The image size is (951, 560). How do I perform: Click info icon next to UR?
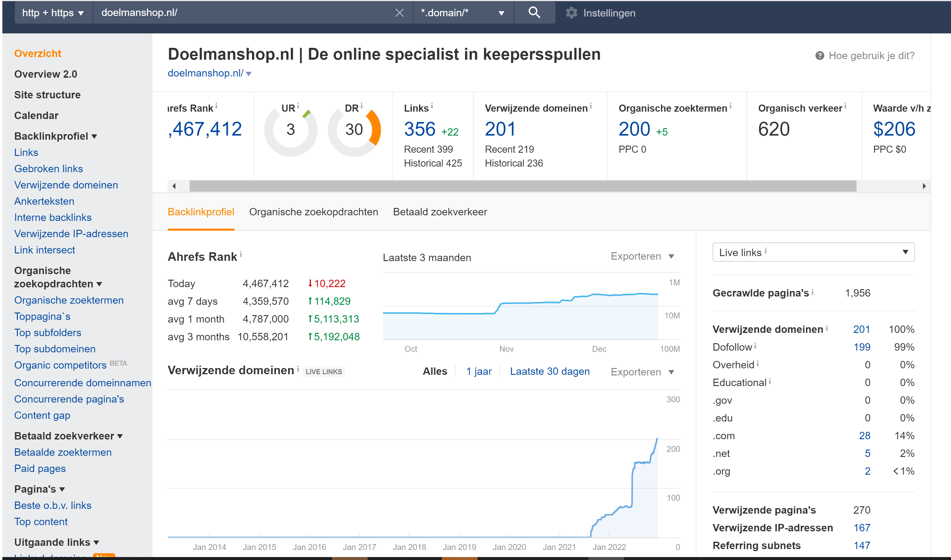click(298, 106)
